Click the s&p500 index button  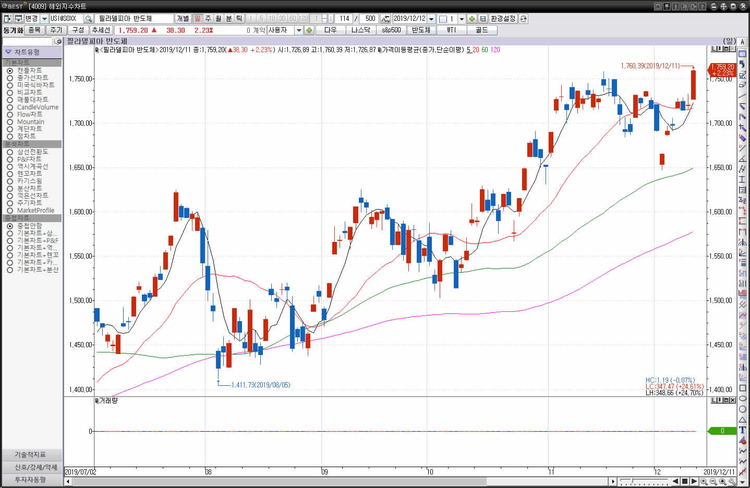[x=391, y=30]
